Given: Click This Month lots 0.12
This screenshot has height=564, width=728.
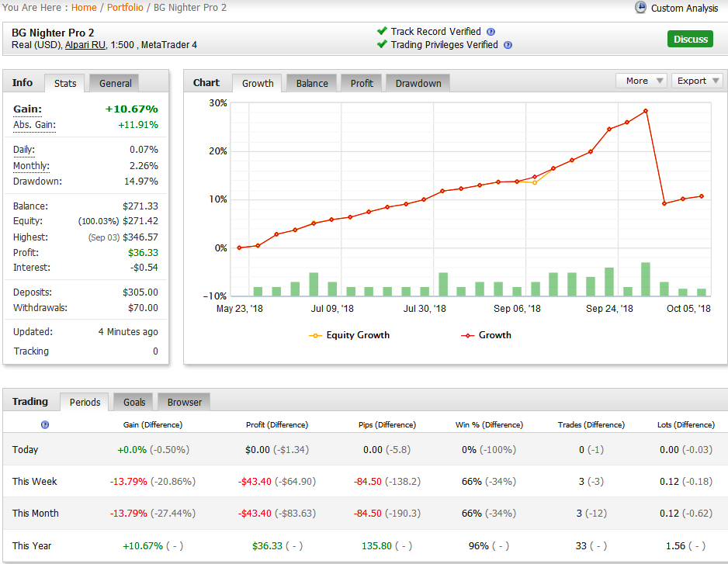Looking at the screenshot, I should [x=669, y=513].
